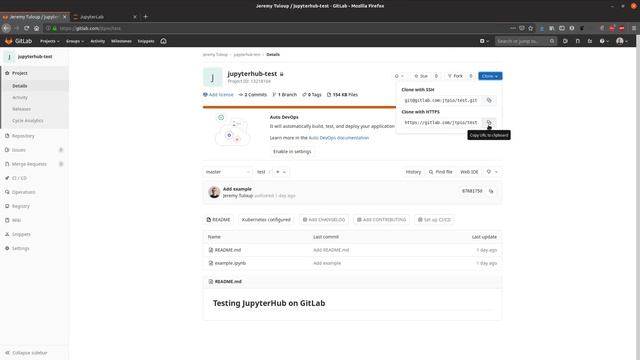Open the Auto DevOps documentation link

click(339, 138)
